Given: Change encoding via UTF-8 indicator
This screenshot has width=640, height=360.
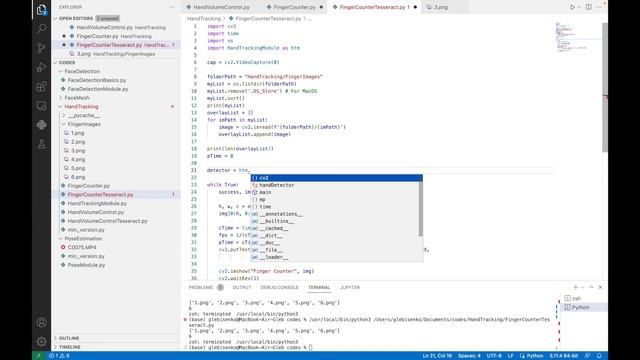Looking at the screenshot, I should 494,356.
